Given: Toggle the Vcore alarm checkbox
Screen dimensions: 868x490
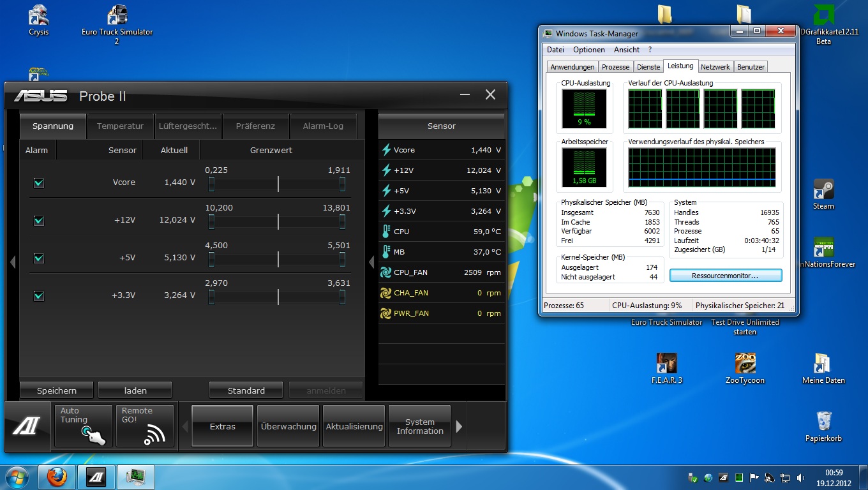Looking at the screenshot, I should (x=39, y=182).
